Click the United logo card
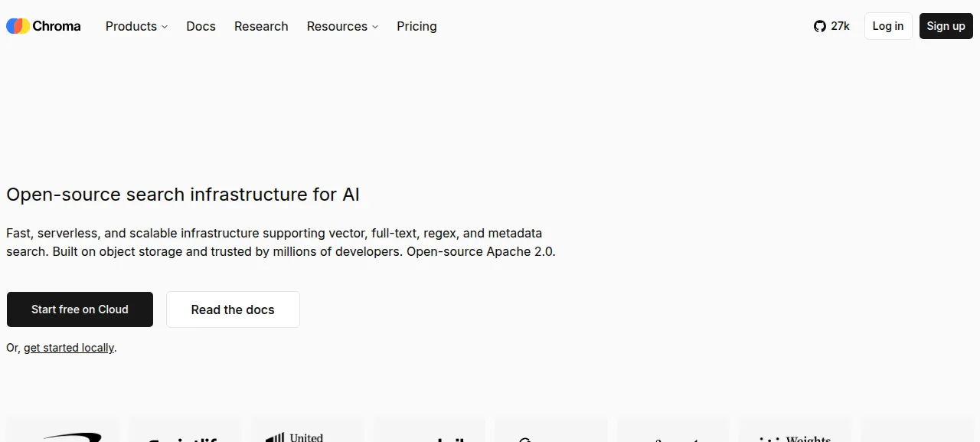 (307, 430)
